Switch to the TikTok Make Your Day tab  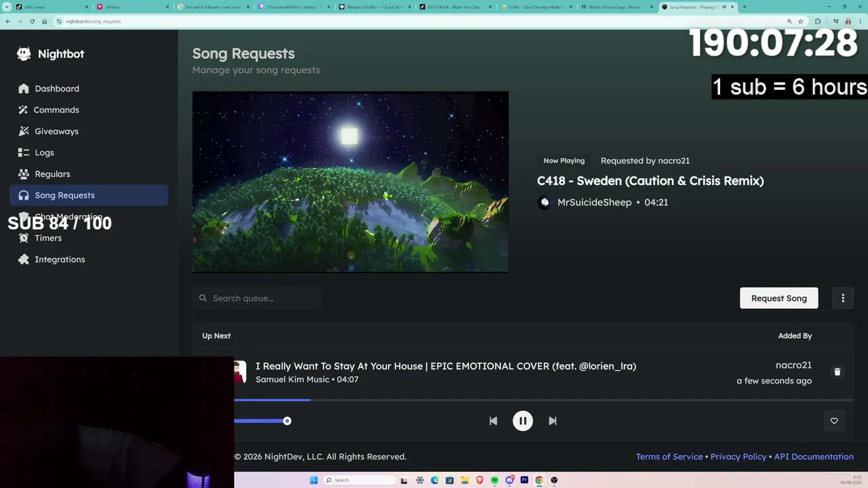pyautogui.click(x=455, y=7)
